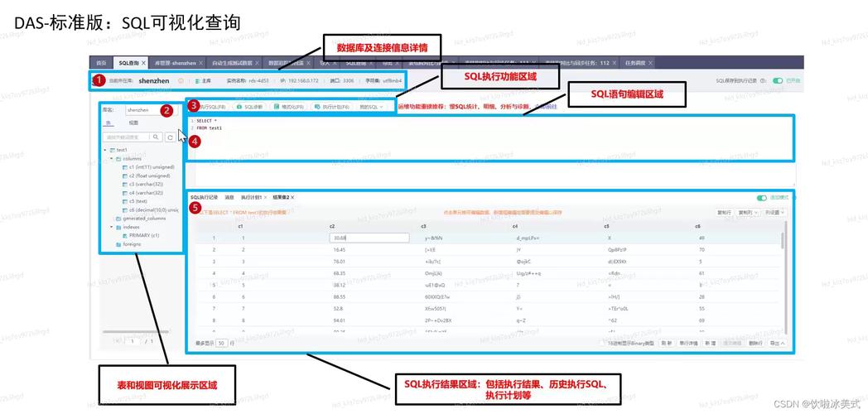The width and height of the screenshot is (868, 414).
Task: Close the 执行计划1 result tab
Action: [x=265, y=197]
